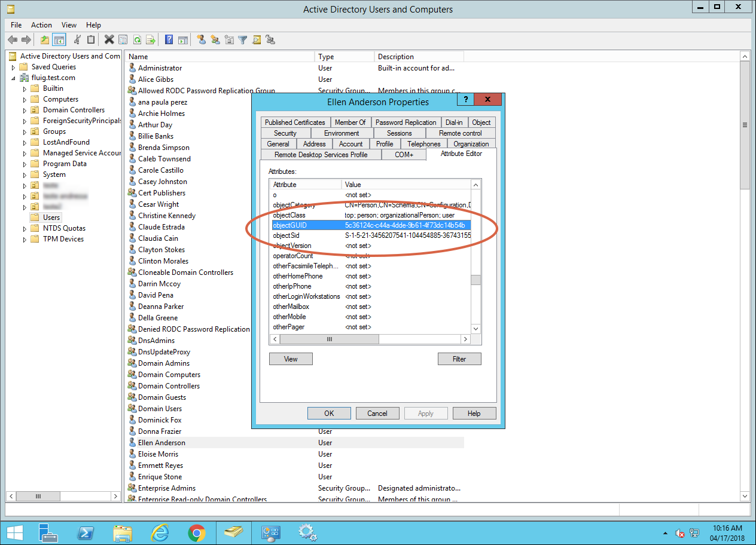Screen dimensions: 756x545
Task: Switch to the Member Of tab
Action: point(350,123)
